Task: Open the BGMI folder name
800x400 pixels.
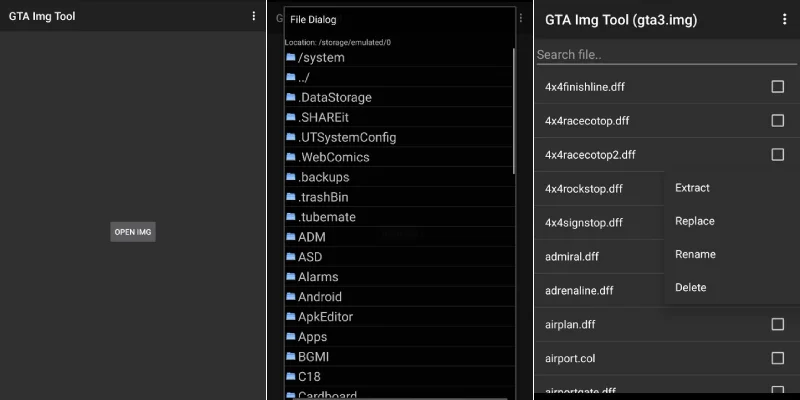Action: pos(313,357)
